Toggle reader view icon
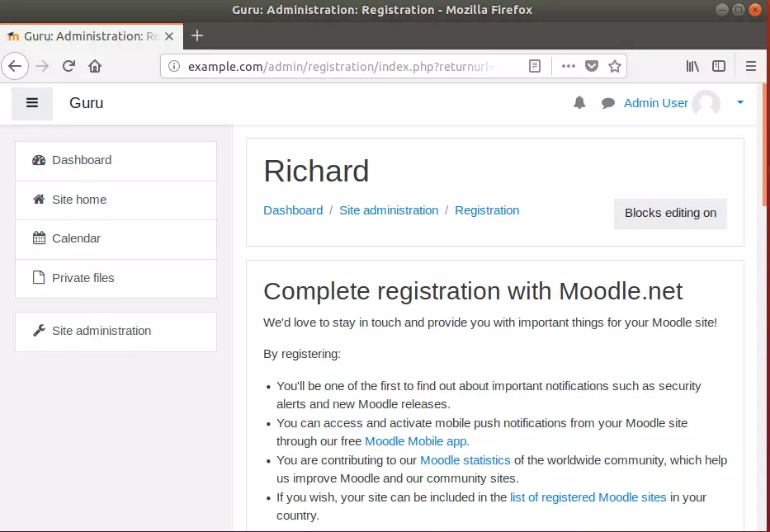 pos(535,66)
